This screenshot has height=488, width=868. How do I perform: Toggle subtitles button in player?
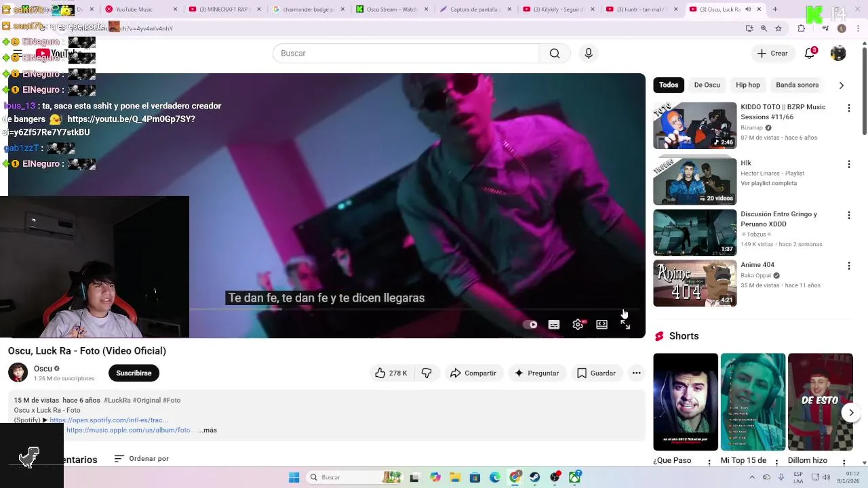[554, 325]
